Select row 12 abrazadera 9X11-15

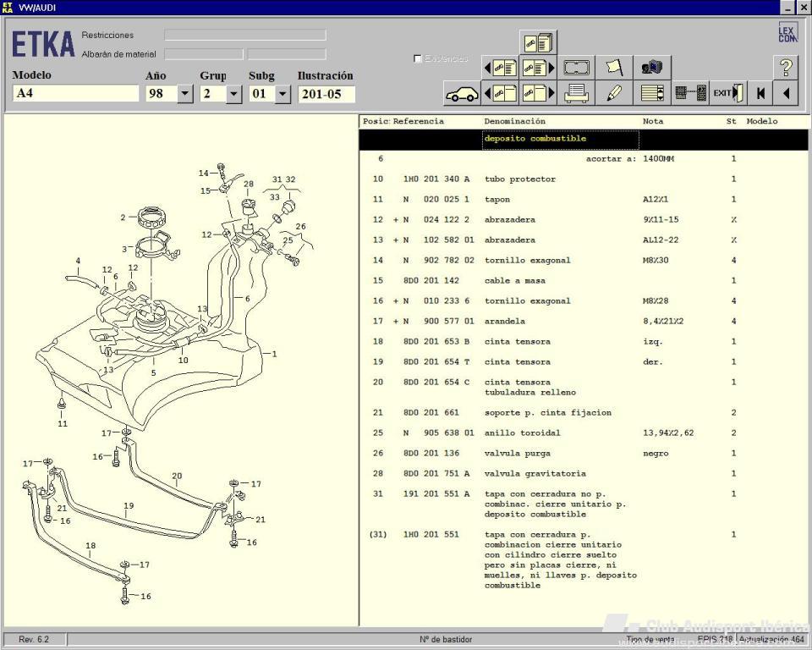[x=583, y=220]
